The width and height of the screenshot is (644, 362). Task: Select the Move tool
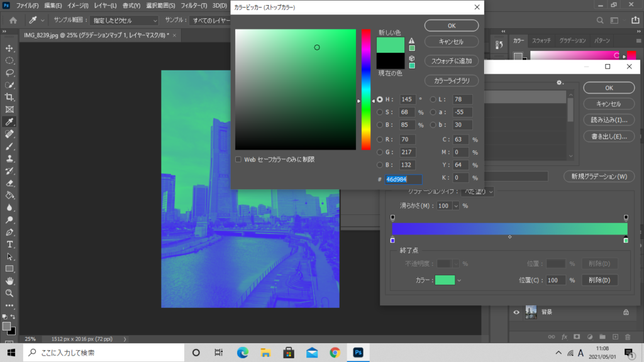click(9, 48)
